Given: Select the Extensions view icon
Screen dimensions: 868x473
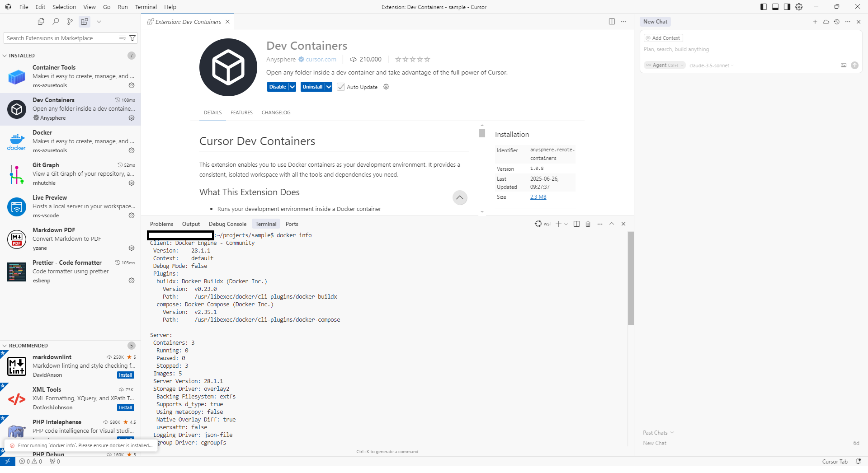Looking at the screenshot, I should tap(85, 21).
